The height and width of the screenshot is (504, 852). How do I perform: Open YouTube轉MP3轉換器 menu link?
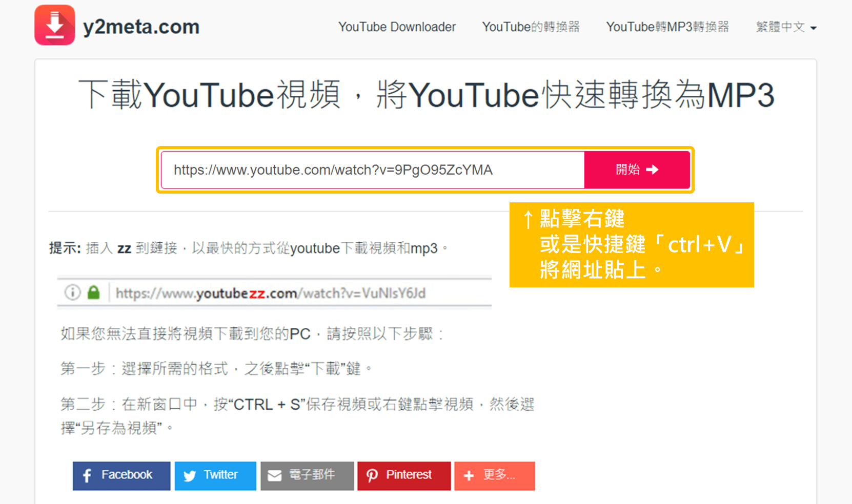667,27
